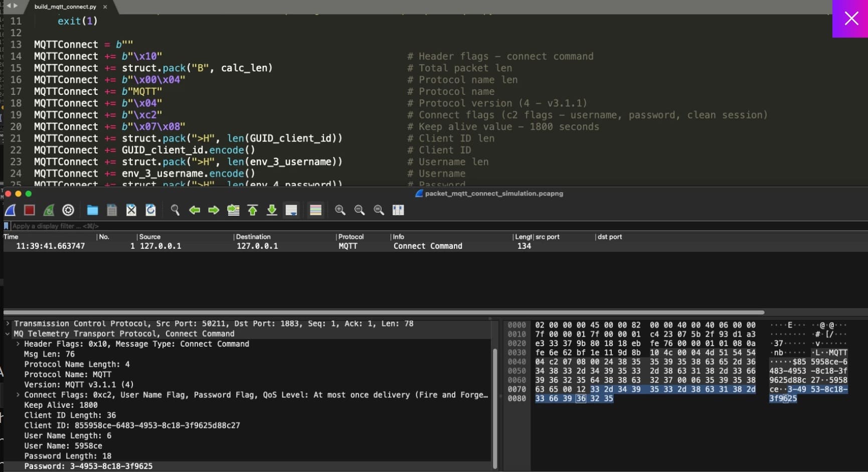This screenshot has width=868, height=472.
Task: Go back to previous packet green left arrow
Action: [x=195, y=210]
